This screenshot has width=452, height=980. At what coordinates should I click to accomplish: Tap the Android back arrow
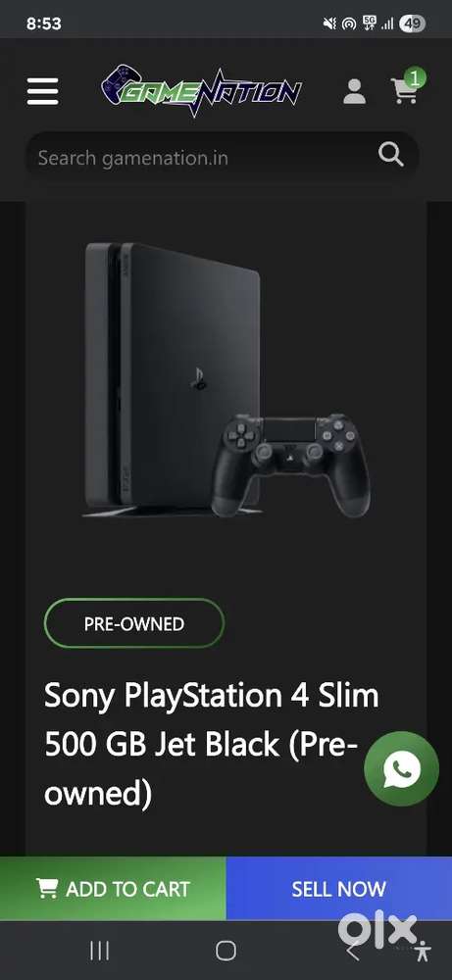(x=353, y=951)
